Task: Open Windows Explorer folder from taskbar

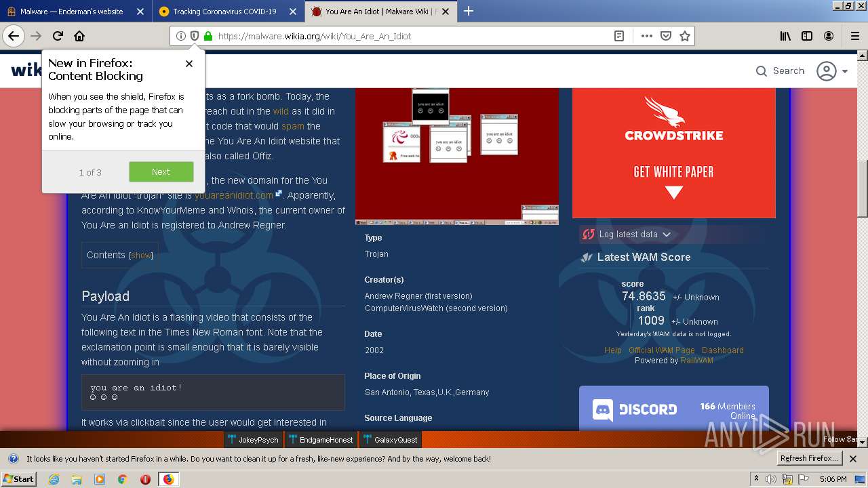Action: (x=77, y=479)
